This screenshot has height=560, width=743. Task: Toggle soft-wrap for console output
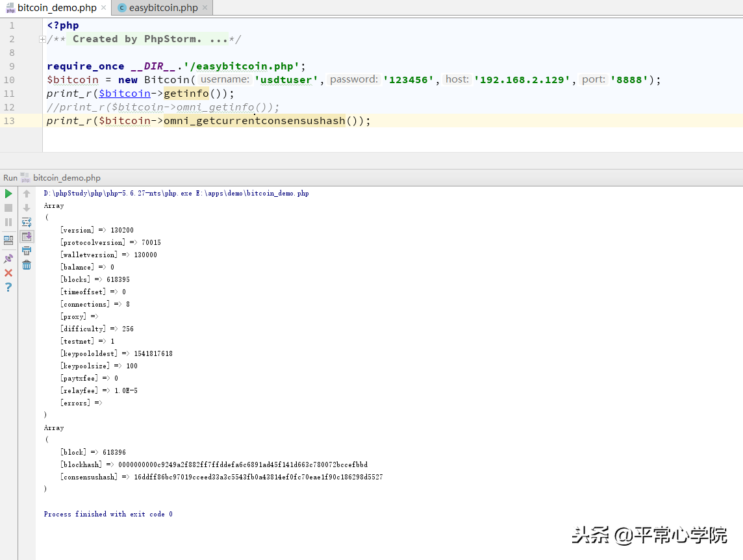[27, 222]
